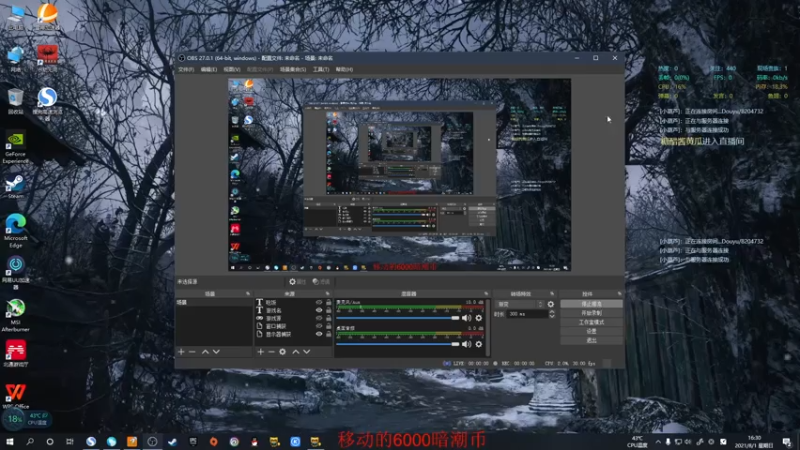Image resolution: width=800 pixels, height=450 pixels.
Task: Toggle visibility of first text source
Action: [319, 303]
